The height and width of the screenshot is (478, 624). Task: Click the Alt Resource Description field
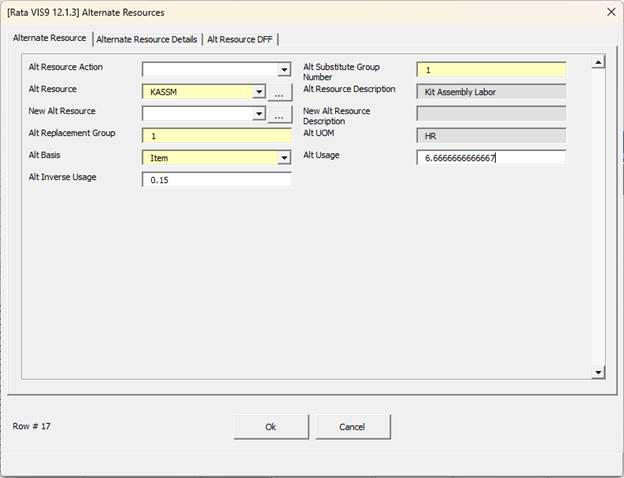pyautogui.click(x=490, y=92)
